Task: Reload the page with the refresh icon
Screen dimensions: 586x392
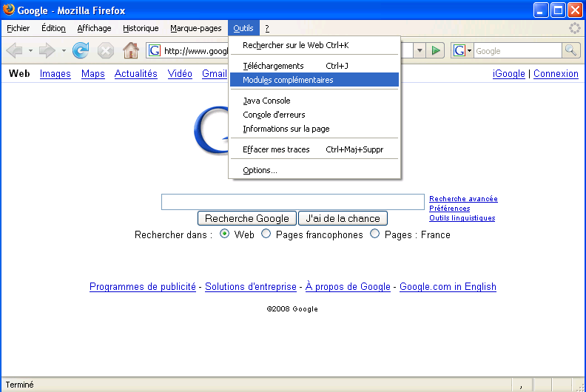Action: tap(81, 50)
